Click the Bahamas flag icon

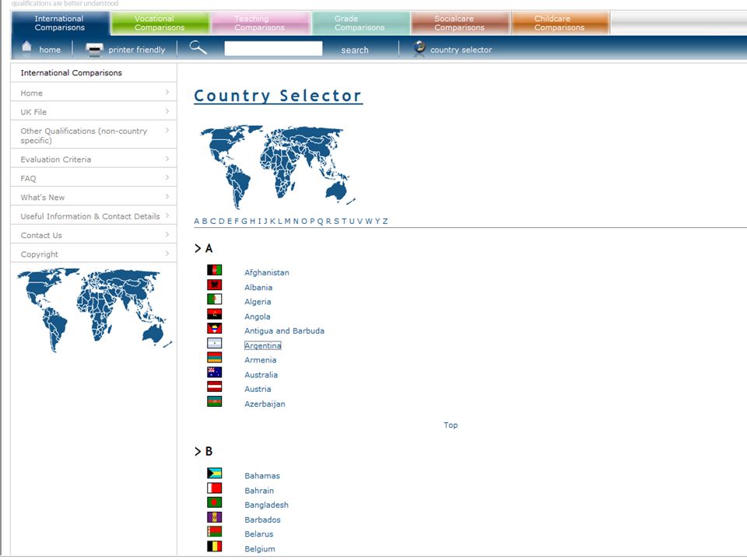click(x=215, y=474)
